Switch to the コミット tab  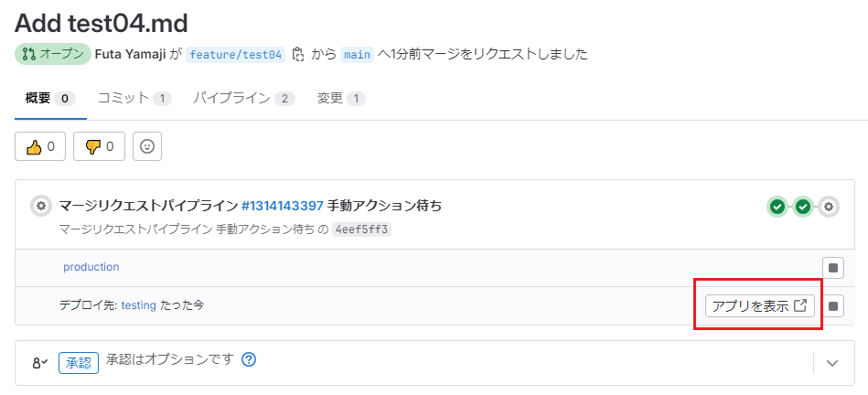134,98
